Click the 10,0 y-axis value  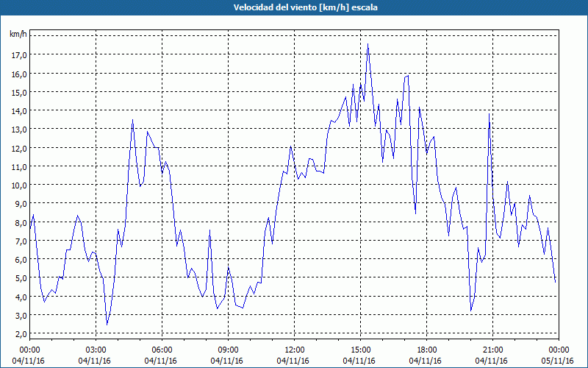pyautogui.click(x=19, y=185)
